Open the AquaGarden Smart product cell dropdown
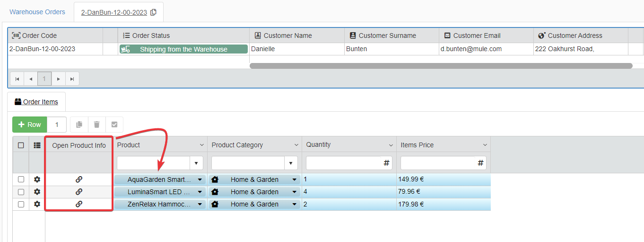This screenshot has width=644, height=242. pyautogui.click(x=200, y=179)
